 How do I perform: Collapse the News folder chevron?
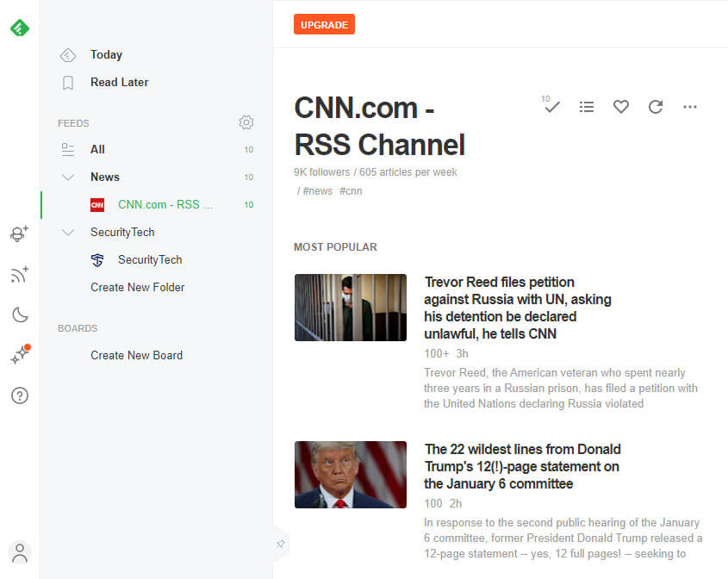(x=68, y=177)
